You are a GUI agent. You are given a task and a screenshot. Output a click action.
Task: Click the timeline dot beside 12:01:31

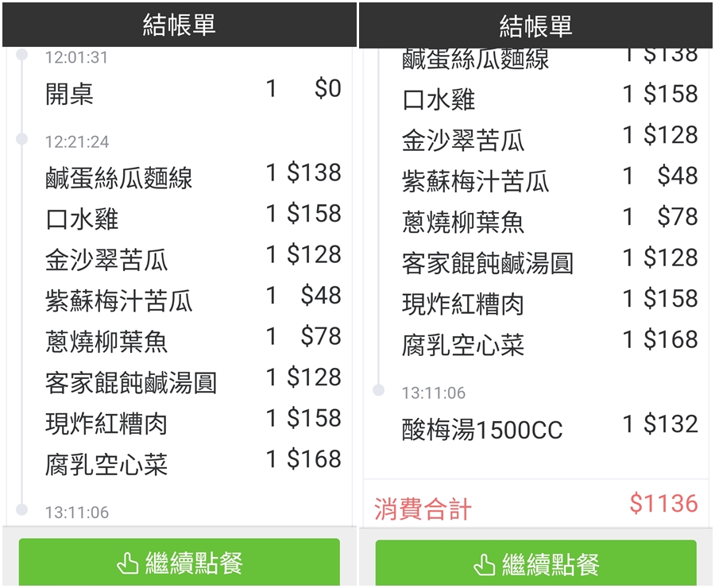pyautogui.click(x=22, y=55)
